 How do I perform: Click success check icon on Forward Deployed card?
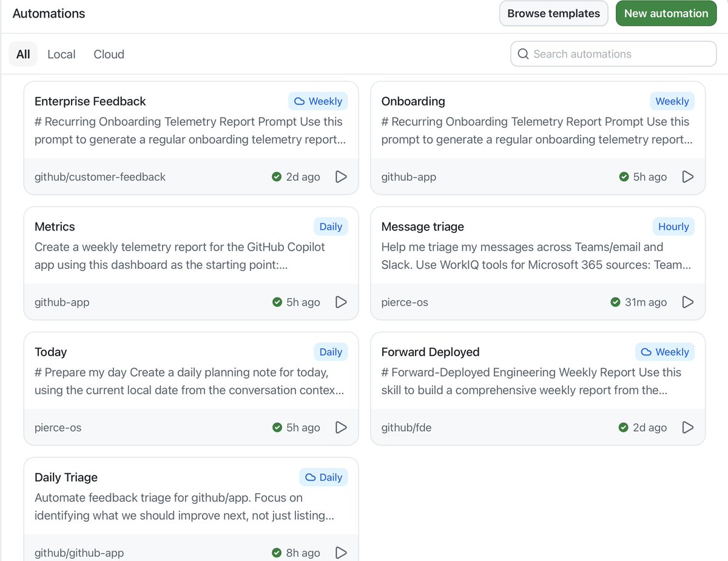[x=623, y=428]
